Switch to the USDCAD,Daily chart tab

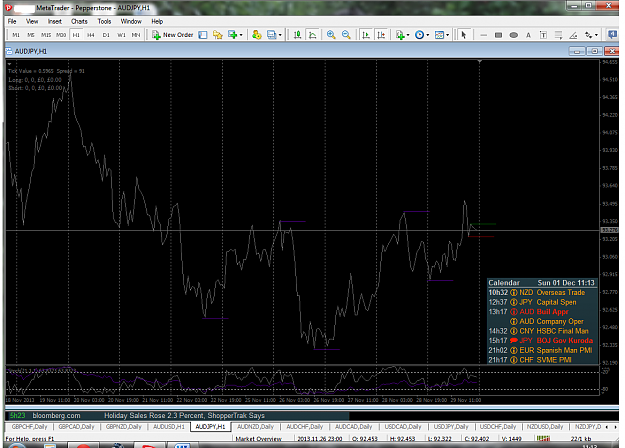(x=403, y=427)
